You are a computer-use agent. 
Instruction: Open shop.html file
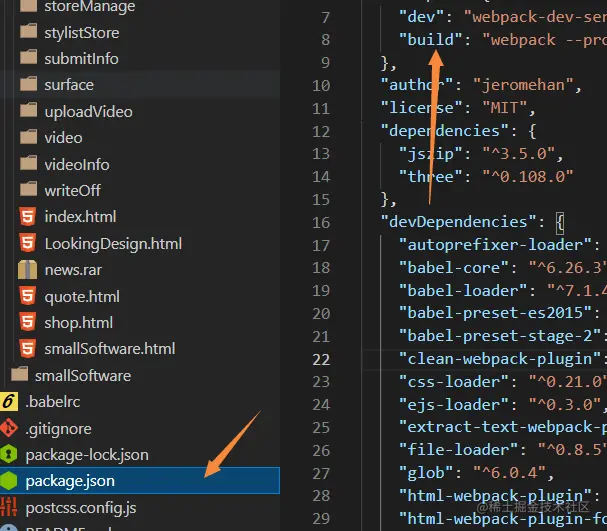coord(79,323)
